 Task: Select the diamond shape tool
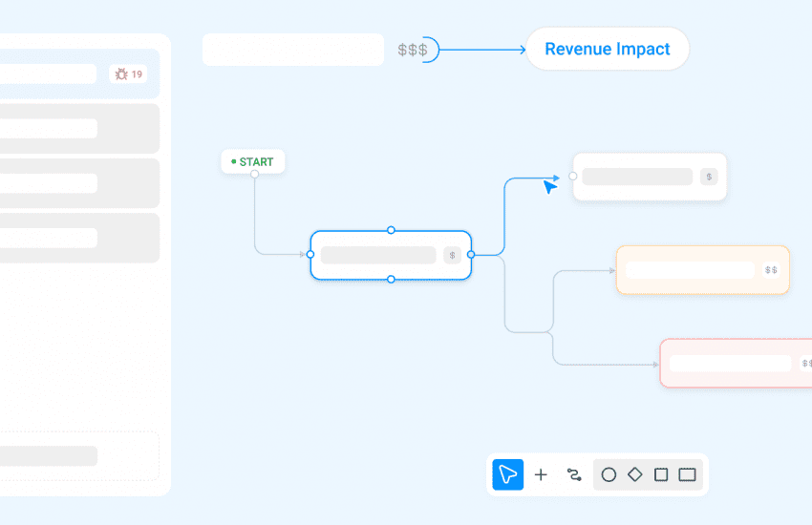634,474
